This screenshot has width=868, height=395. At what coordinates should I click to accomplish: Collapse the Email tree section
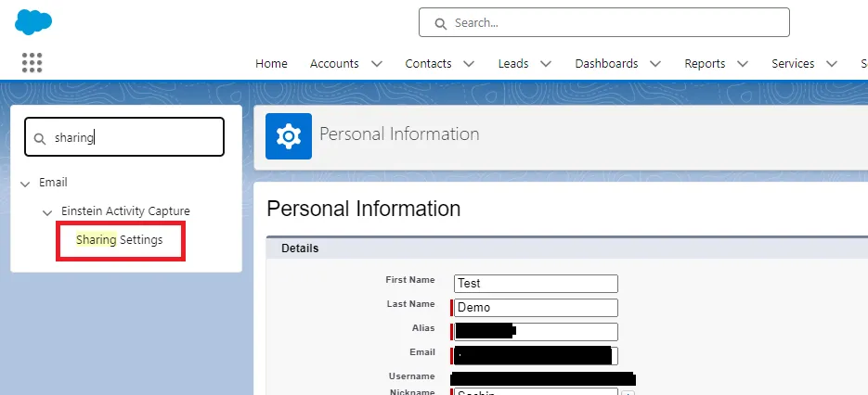25,184
